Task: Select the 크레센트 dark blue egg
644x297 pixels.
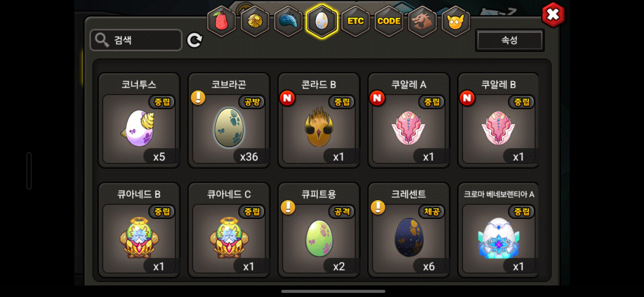Action: click(x=409, y=230)
